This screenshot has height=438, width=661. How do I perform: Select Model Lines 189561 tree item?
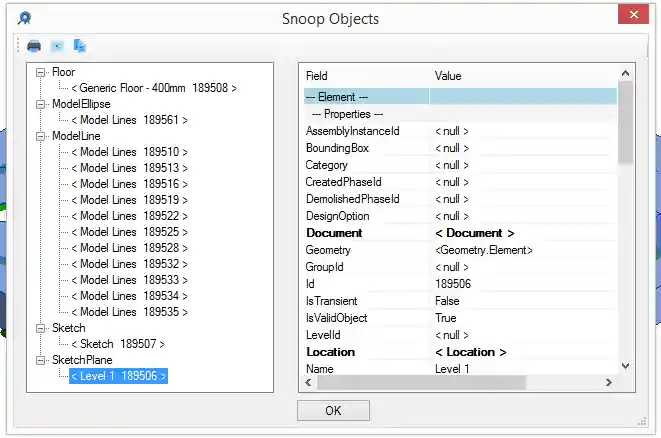tap(129, 120)
